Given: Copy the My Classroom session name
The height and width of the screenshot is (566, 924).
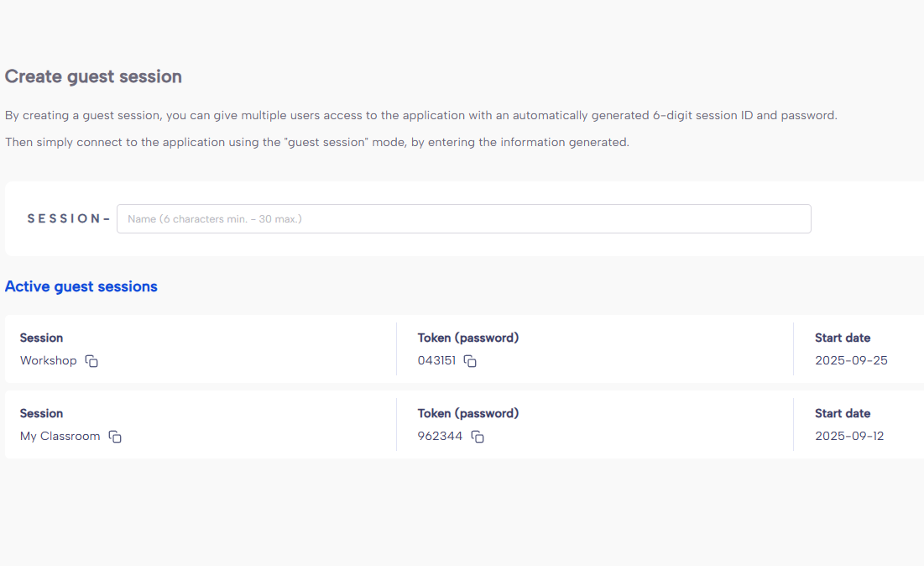Looking at the screenshot, I should click(115, 437).
